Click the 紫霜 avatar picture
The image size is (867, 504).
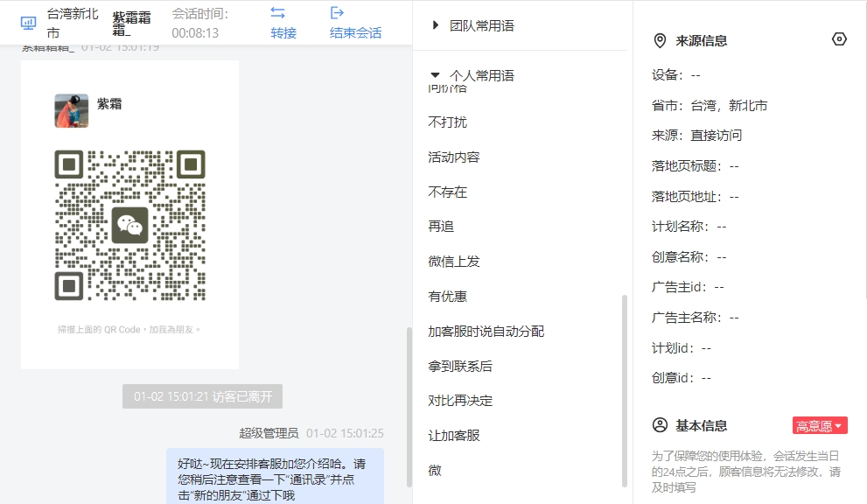point(72,110)
